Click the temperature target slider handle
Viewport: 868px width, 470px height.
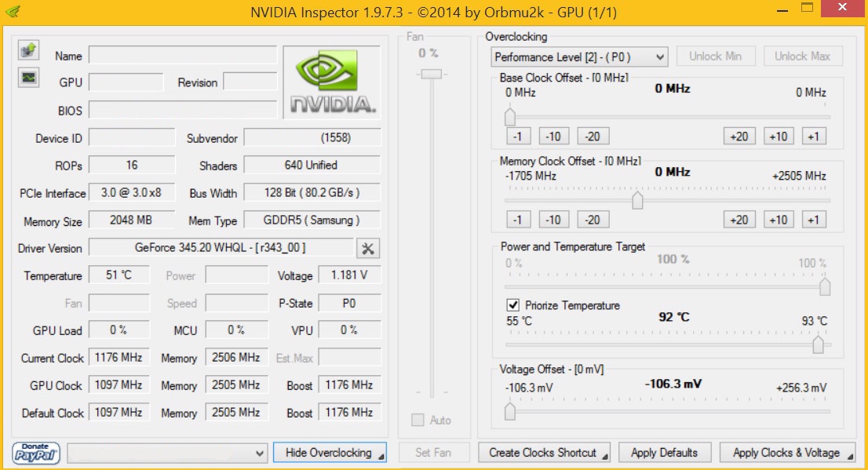[x=818, y=344]
